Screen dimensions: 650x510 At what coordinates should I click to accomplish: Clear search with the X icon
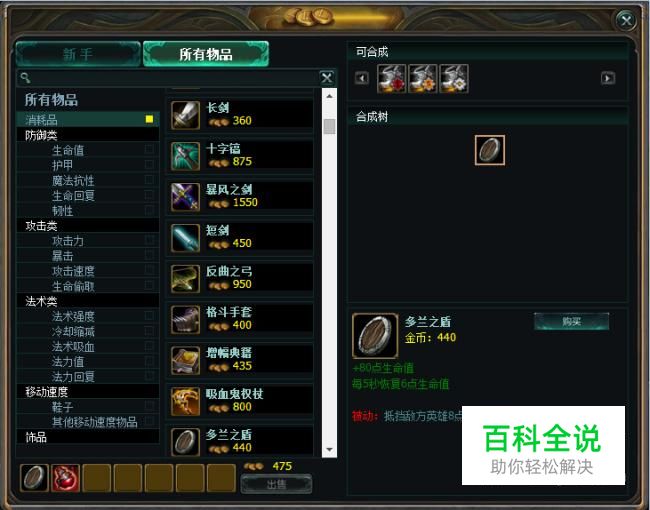coord(327,78)
